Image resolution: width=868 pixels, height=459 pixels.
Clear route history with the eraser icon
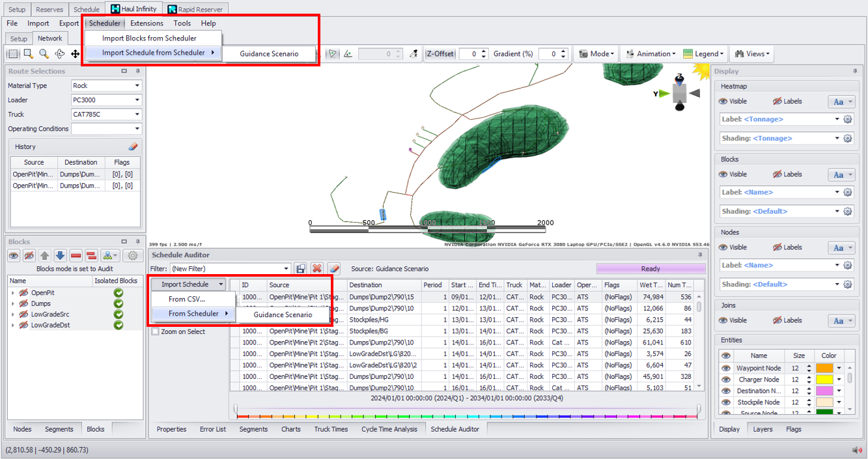(x=133, y=147)
